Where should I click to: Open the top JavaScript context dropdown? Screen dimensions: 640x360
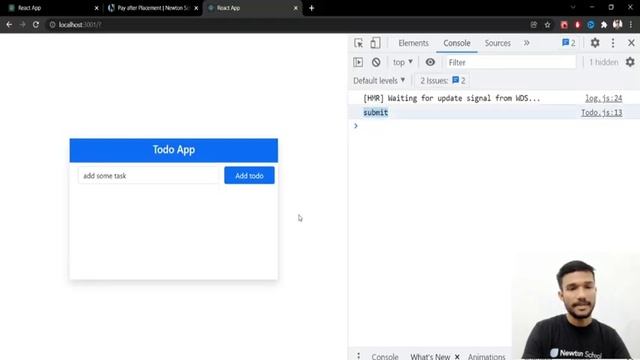pyautogui.click(x=403, y=62)
